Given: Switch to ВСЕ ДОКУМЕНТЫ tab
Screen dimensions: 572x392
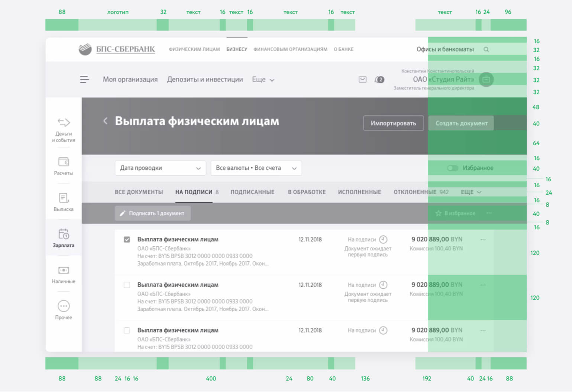Looking at the screenshot, I should [139, 192].
